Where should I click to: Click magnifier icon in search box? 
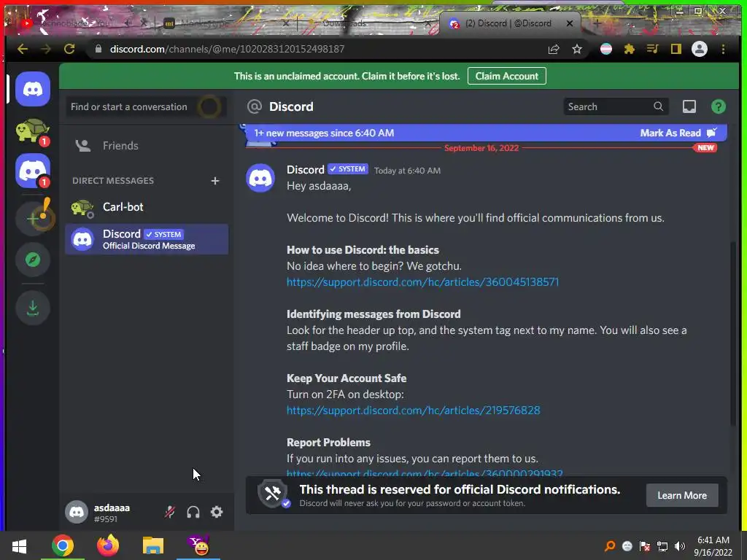[x=659, y=106]
